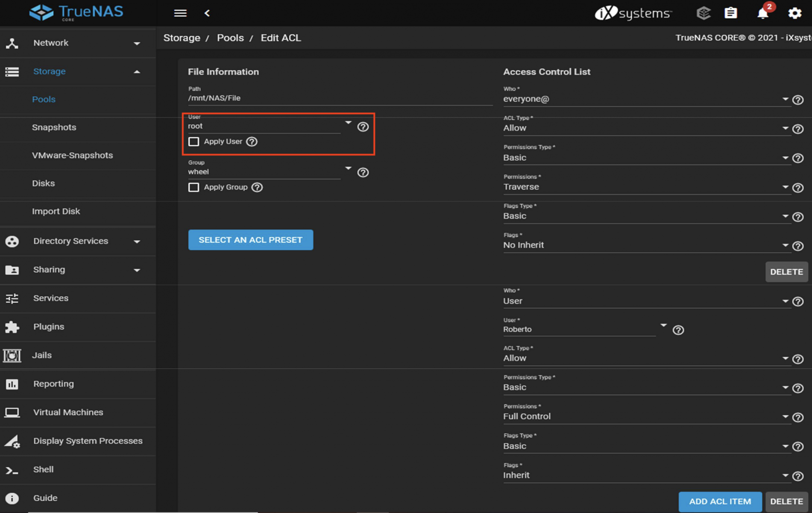Click the Reporting chart icon
This screenshot has width=812, height=513.
pyautogui.click(x=12, y=384)
